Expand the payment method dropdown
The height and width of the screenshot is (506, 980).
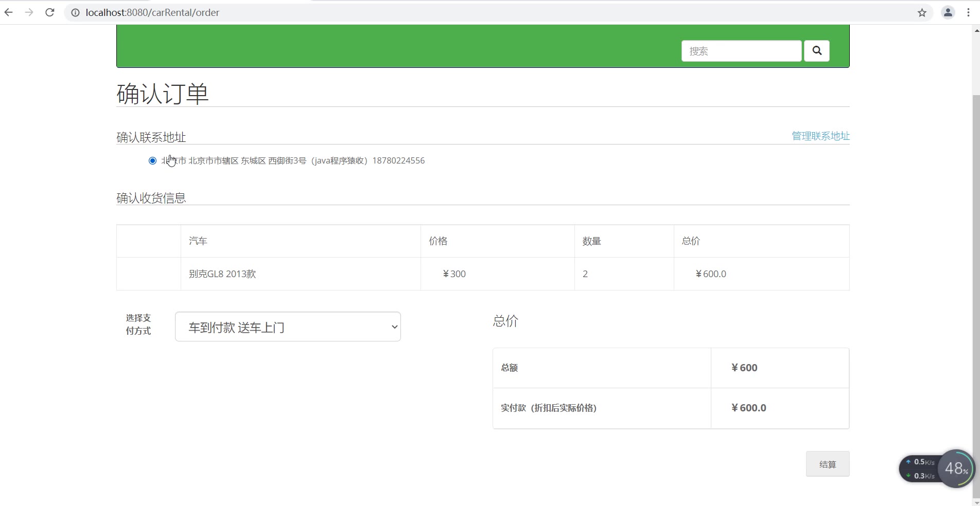[x=288, y=327]
